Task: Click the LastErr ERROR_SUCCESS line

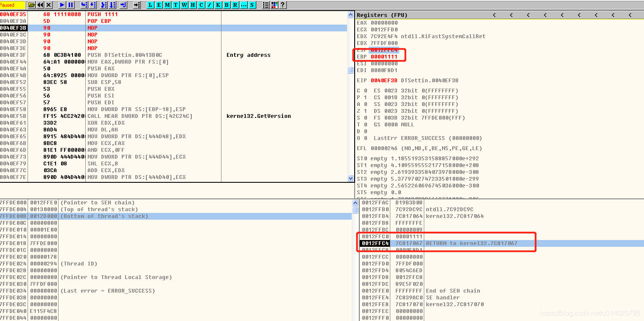Action: [x=428, y=138]
